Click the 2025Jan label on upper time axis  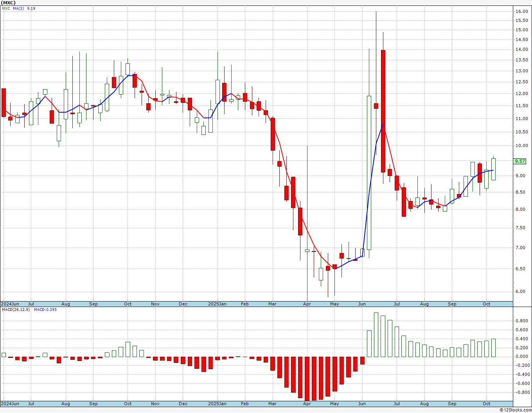click(x=217, y=304)
